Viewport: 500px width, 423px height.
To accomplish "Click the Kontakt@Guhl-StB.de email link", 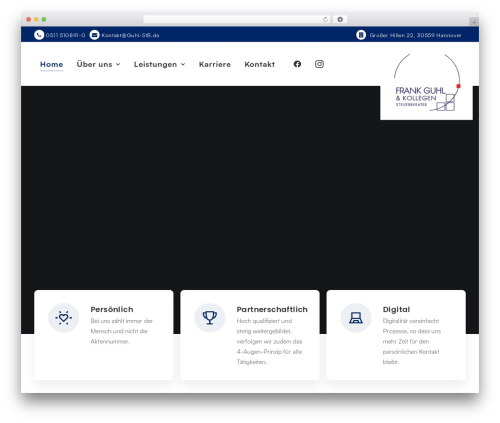I will tap(130, 35).
